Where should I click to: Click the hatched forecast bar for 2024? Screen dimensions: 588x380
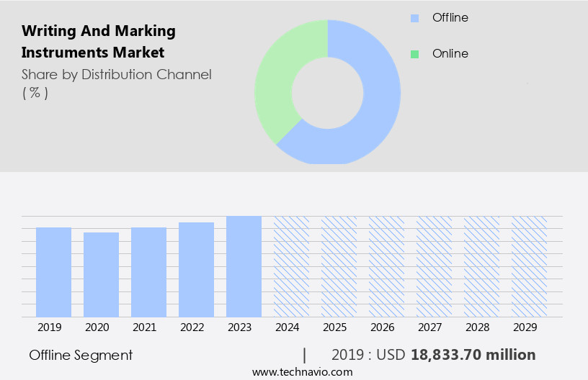[x=291, y=266]
